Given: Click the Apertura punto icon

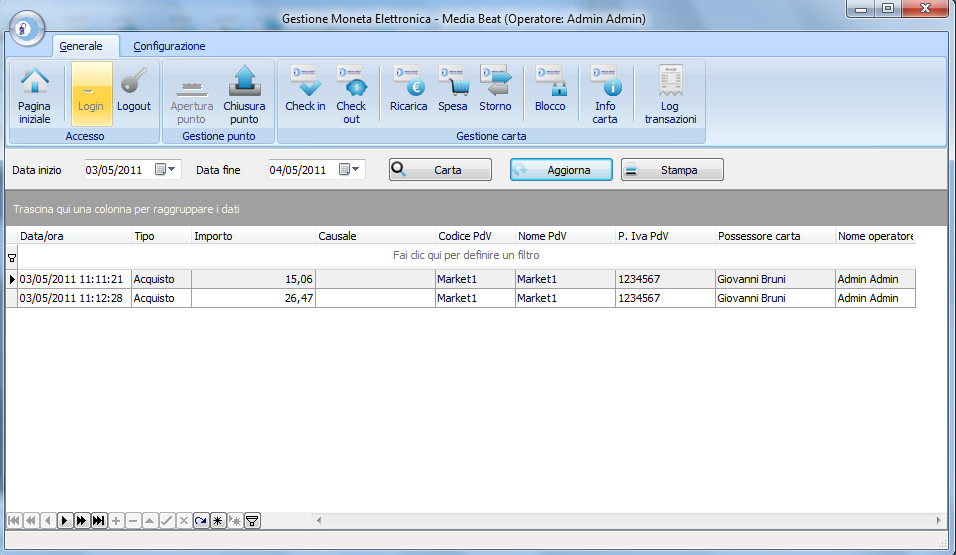Looking at the screenshot, I should pyautogui.click(x=191, y=95).
